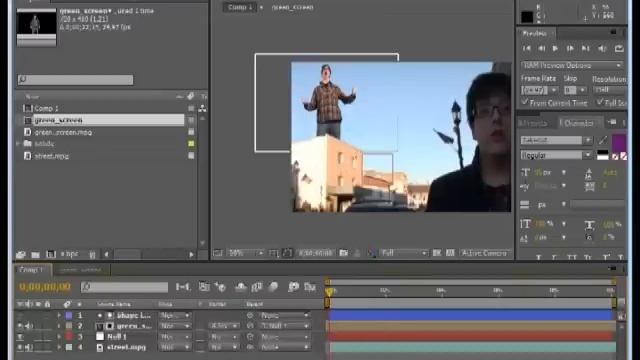The width and height of the screenshot is (640, 360).
Task: Select green_screen.mpg footage item
Action: [62, 132]
